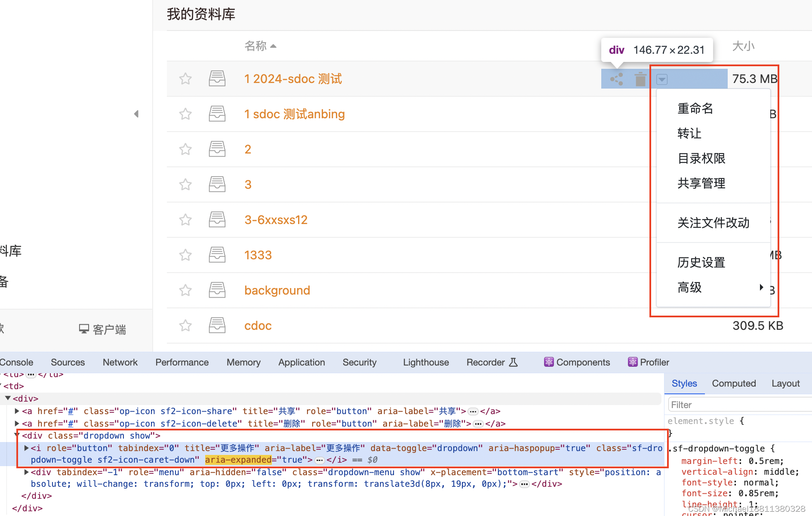Star the cdoc library

click(x=185, y=326)
